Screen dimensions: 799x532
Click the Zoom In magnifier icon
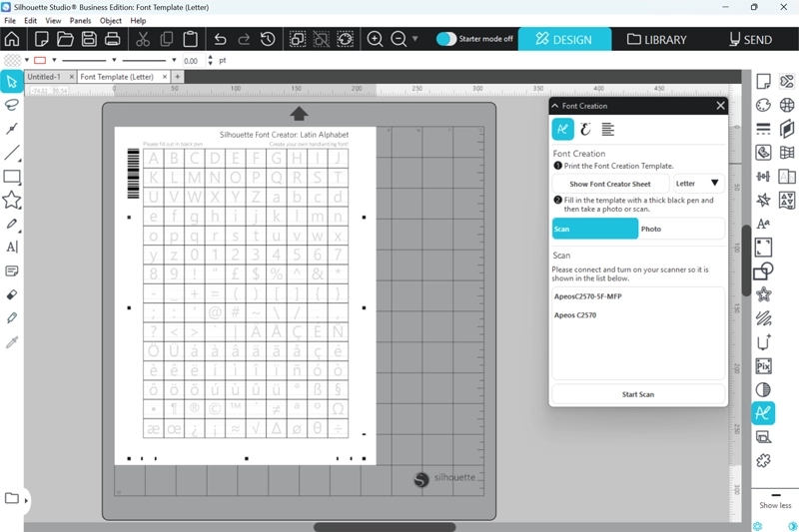pos(376,40)
